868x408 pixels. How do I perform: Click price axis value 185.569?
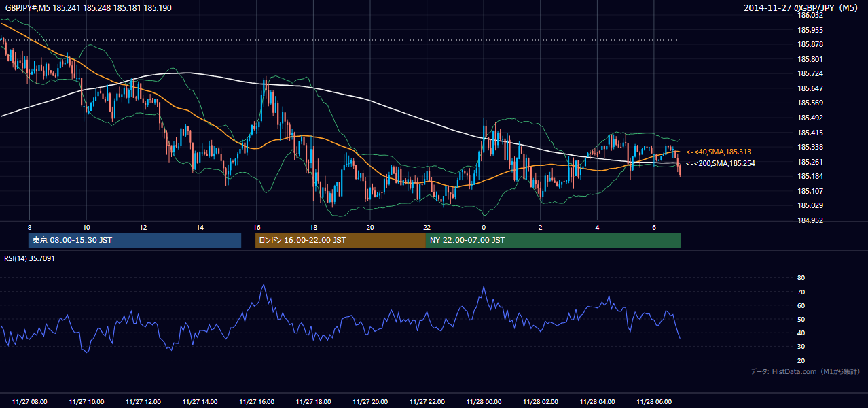[810, 103]
